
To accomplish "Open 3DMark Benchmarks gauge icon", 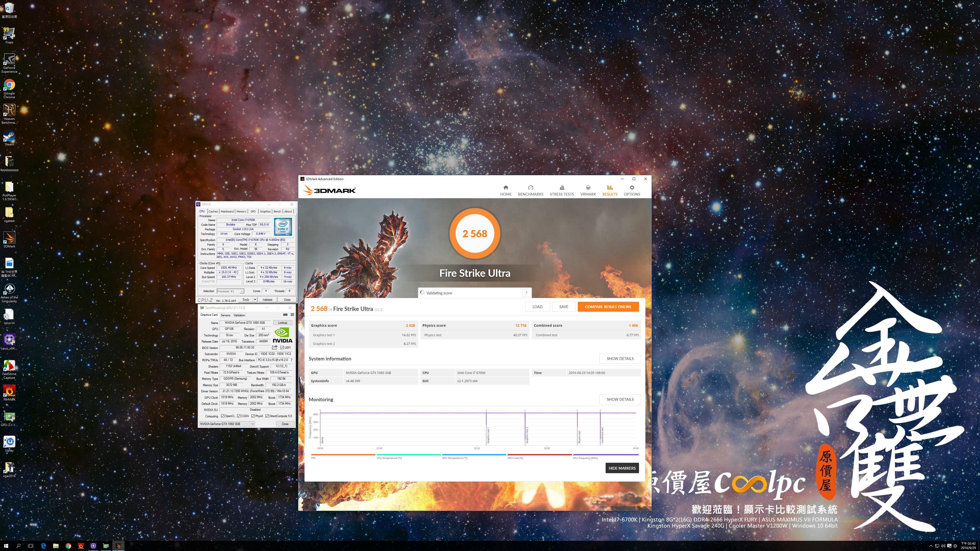I will [x=530, y=187].
